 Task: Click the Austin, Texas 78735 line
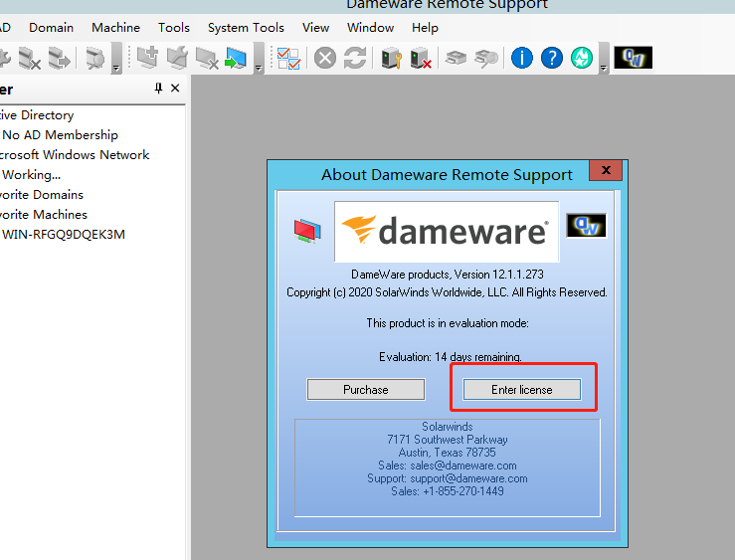[448, 453]
